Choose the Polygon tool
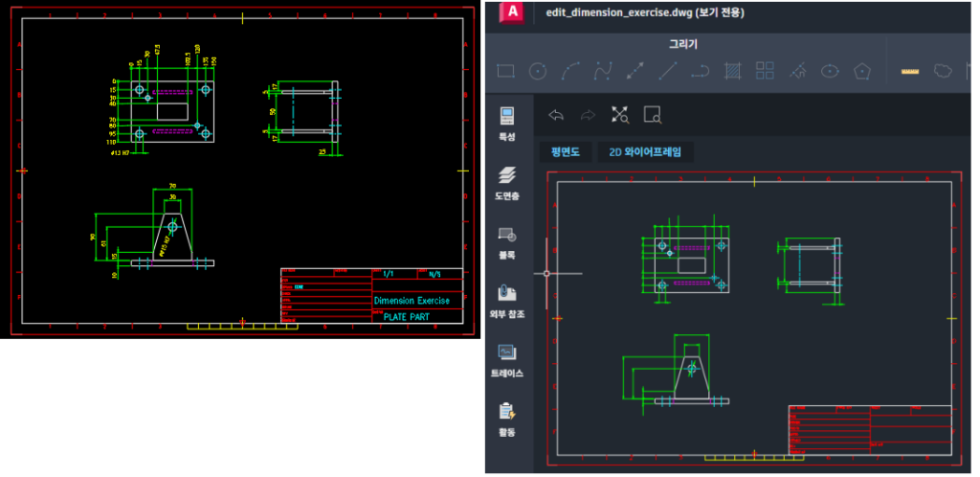The width and height of the screenshot is (980, 477). click(863, 71)
